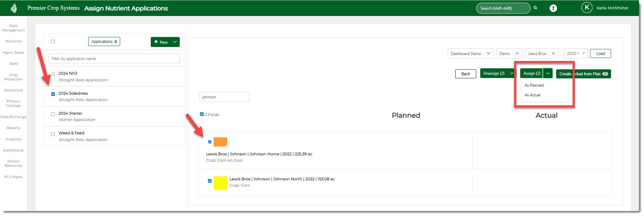Choose As Planned from Assign menu
644x216 pixels.
click(x=534, y=85)
